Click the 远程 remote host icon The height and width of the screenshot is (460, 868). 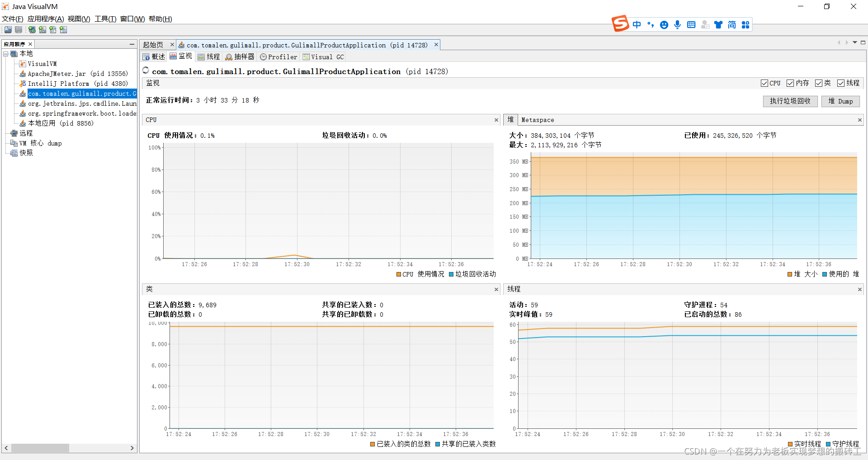click(x=14, y=133)
